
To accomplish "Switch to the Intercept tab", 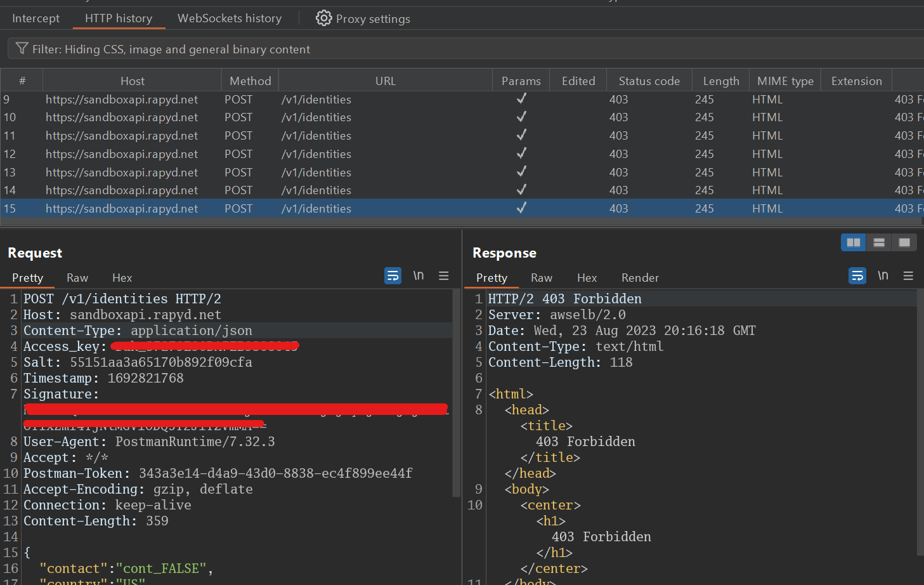I will (x=36, y=18).
